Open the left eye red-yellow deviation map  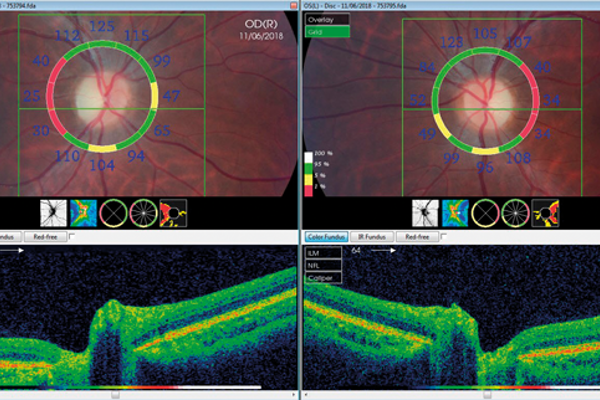click(x=546, y=212)
